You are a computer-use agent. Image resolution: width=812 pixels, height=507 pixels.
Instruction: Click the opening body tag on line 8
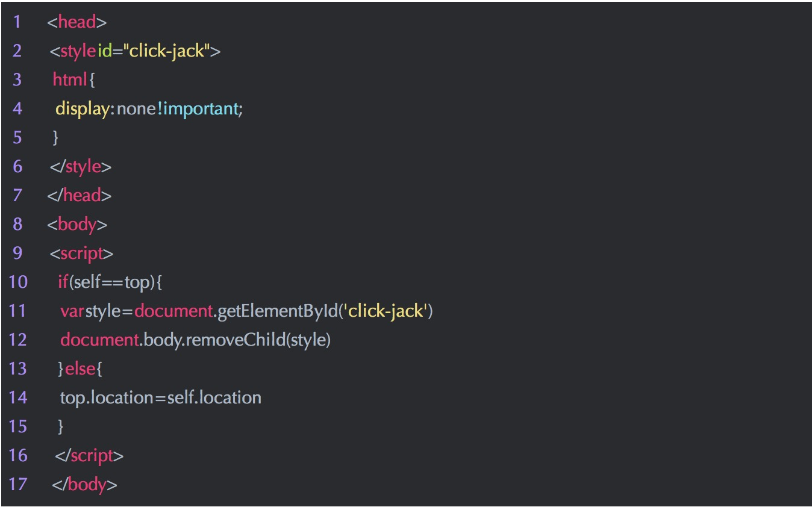(77, 225)
